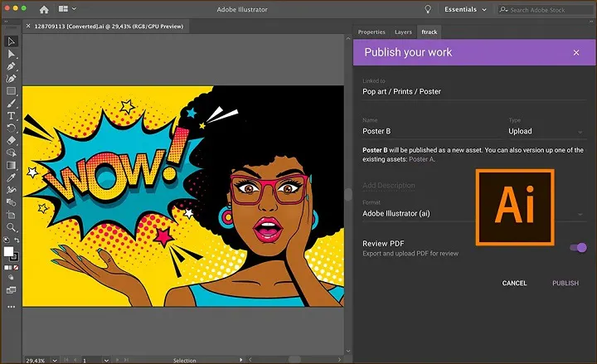Select the Rotate tool
This screenshot has height=364, width=597.
11,128
